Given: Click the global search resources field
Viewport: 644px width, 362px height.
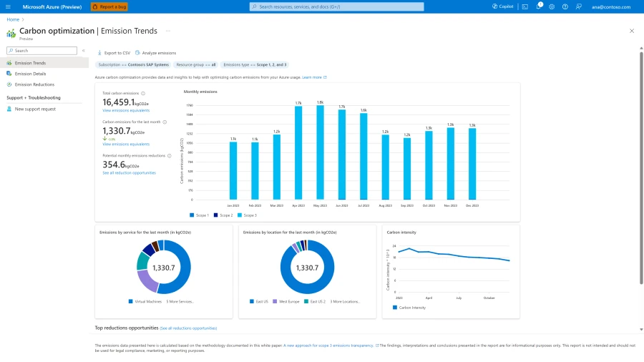Looking at the screenshot, I should coord(337,6).
